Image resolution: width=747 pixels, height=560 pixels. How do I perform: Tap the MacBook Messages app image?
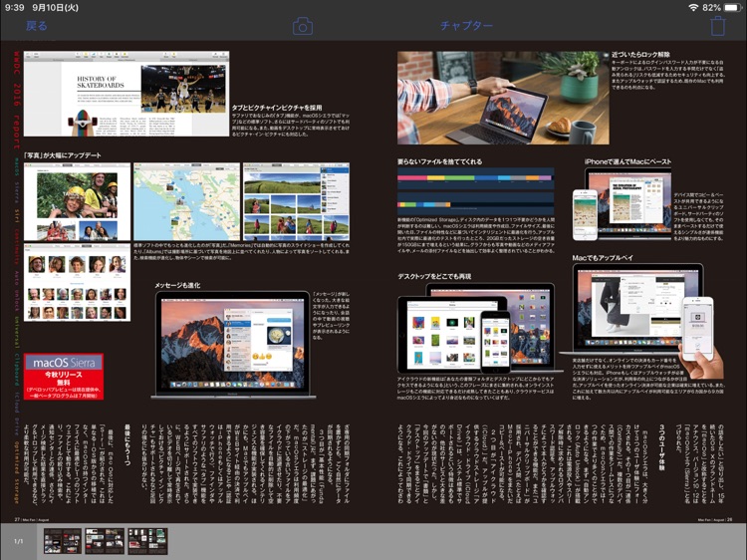(x=233, y=344)
